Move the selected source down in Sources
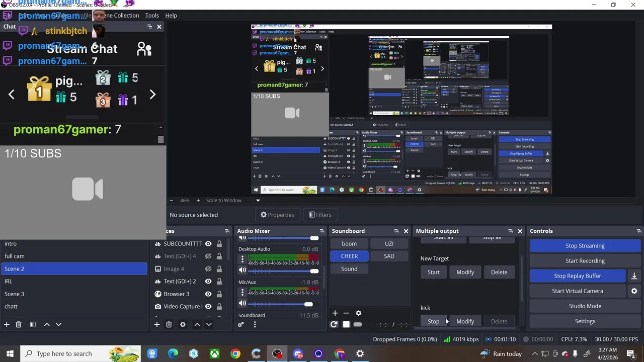This screenshot has height=362, width=644. pyautogui.click(x=208, y=325)
